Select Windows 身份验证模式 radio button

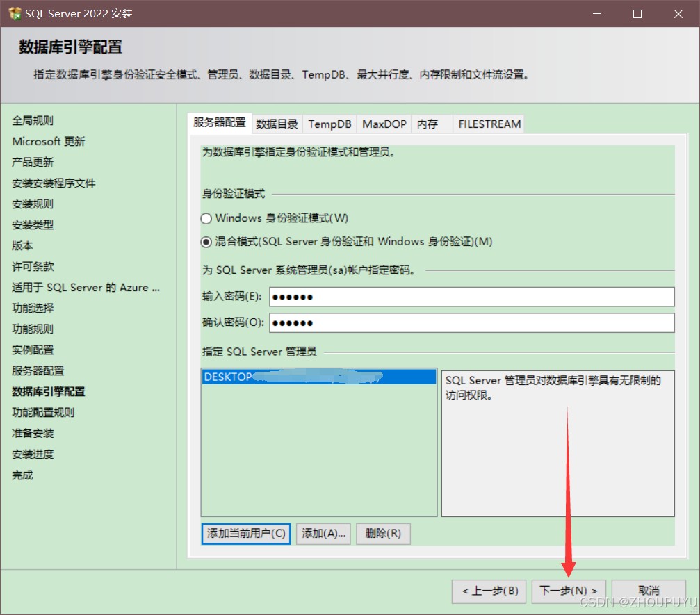[206, 218]
